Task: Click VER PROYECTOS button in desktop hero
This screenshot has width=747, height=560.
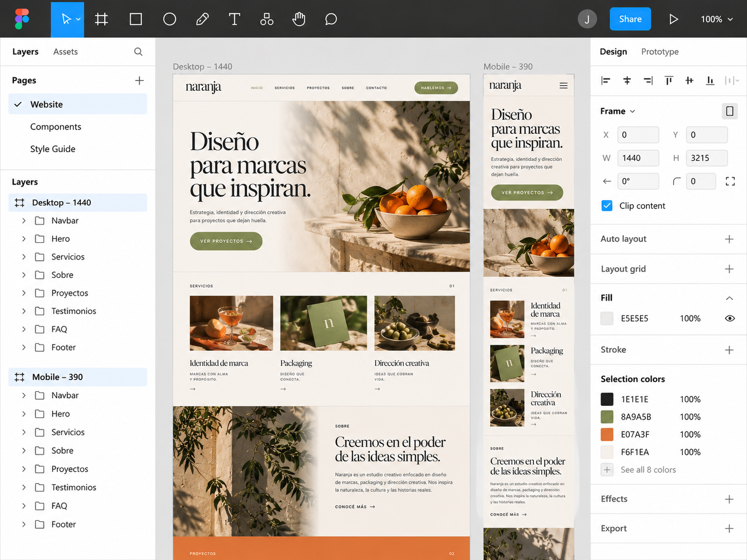Action: tap(226, 241)
